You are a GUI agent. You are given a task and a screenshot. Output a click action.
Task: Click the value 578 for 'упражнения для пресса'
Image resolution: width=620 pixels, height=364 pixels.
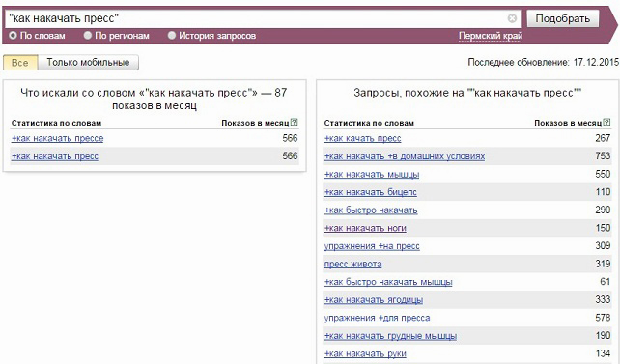603,318
